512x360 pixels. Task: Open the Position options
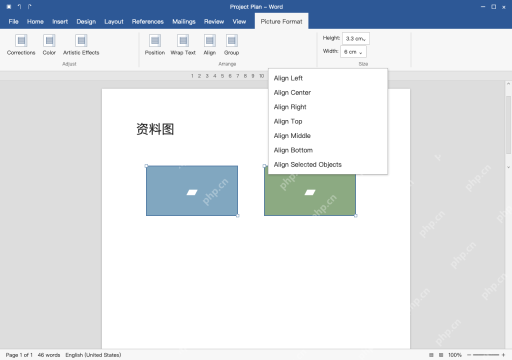pyautogui.click(x=155, y=45)
